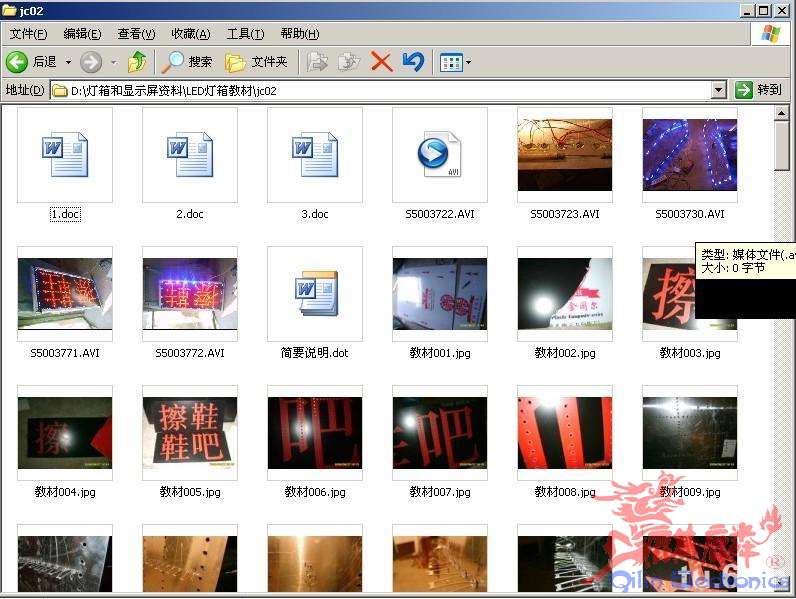Screen dimensions: 796x599
Task: Select the 教材005.jpg thumbnail
Action: (x=190, y=433)
